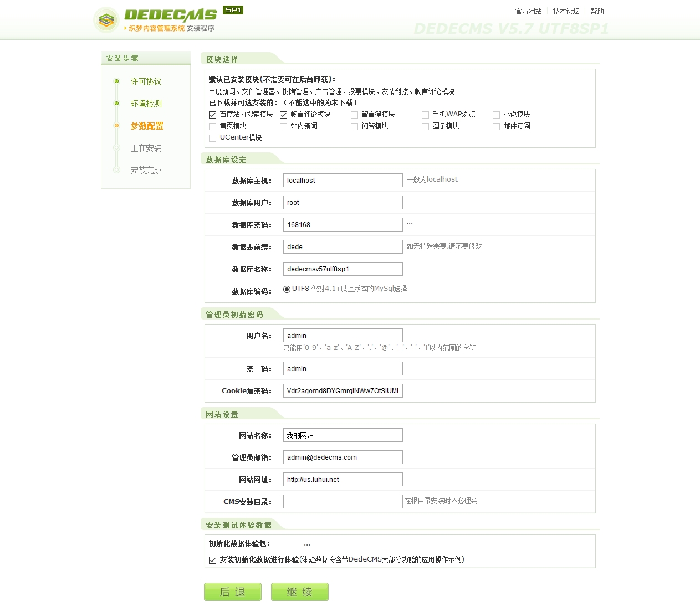Enable 邮件订阅 checkbox
The image size is (700, 607).
tap(496, 126)
